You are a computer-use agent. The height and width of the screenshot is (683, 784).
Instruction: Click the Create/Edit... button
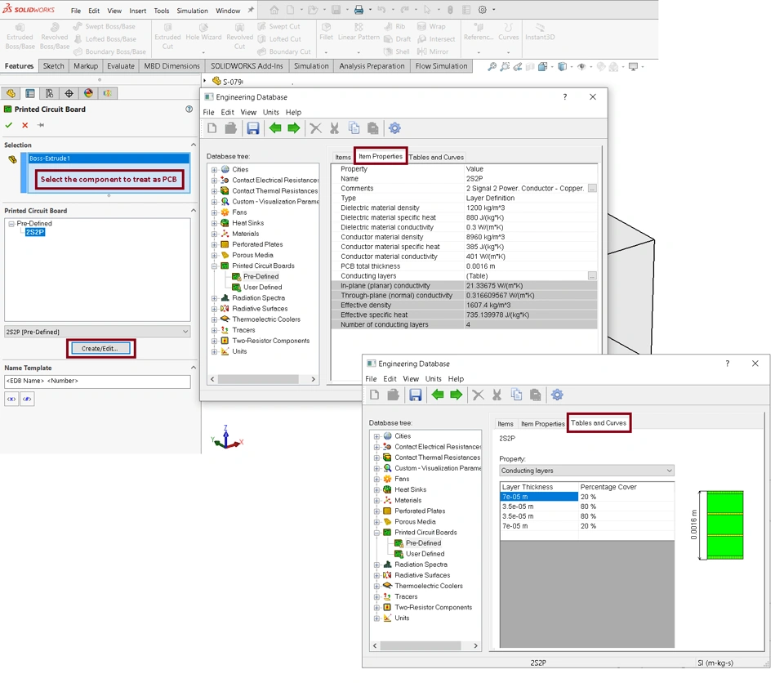(x=100, y=349)
